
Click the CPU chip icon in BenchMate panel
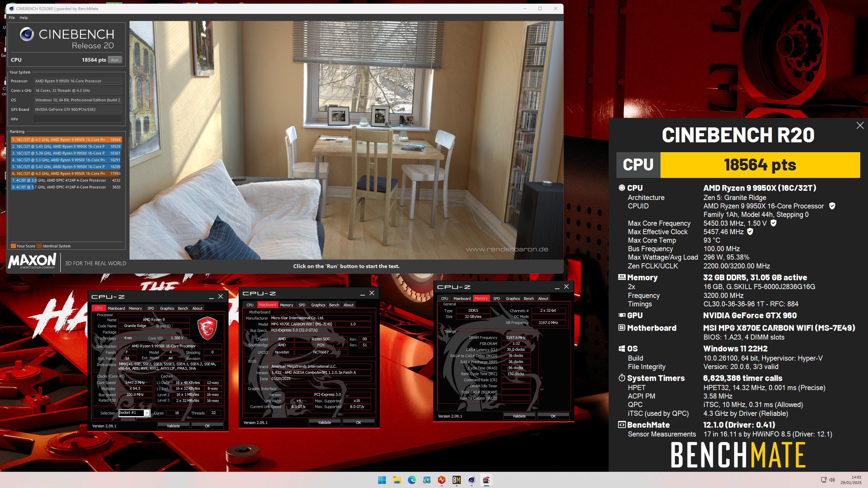622,188
